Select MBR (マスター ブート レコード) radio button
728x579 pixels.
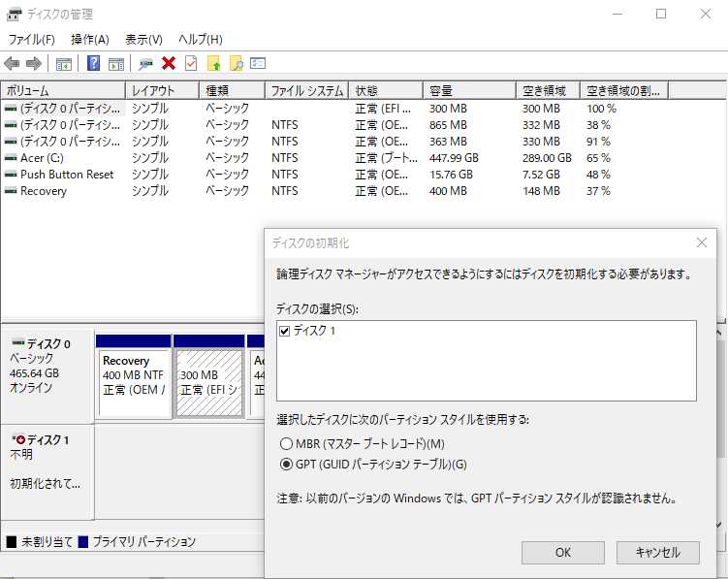286,443
